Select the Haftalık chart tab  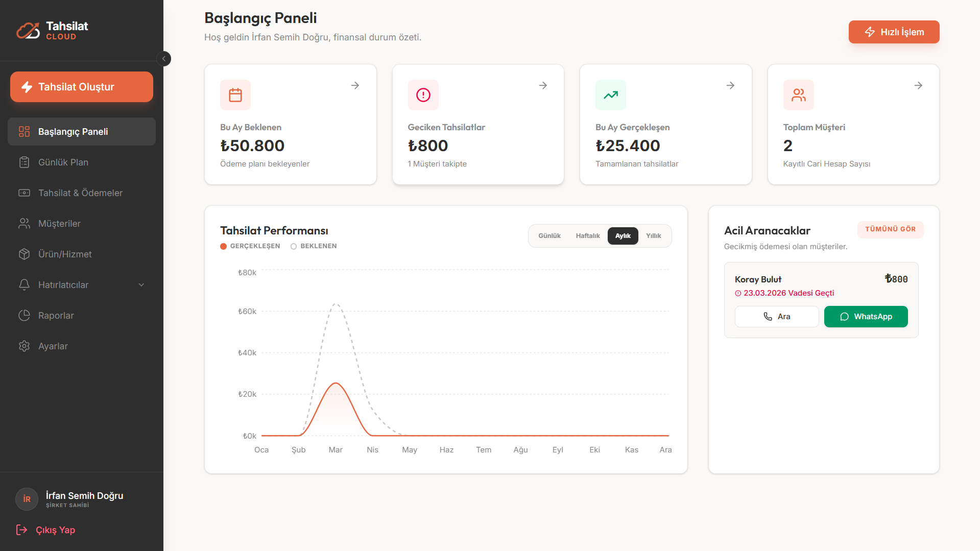588,236
